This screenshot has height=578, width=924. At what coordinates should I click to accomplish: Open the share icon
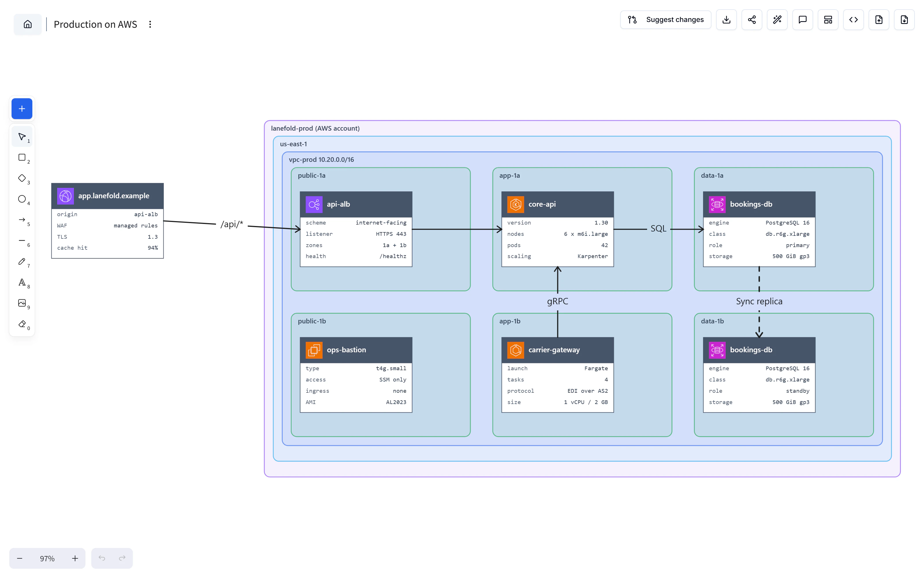tap(751, 19)
